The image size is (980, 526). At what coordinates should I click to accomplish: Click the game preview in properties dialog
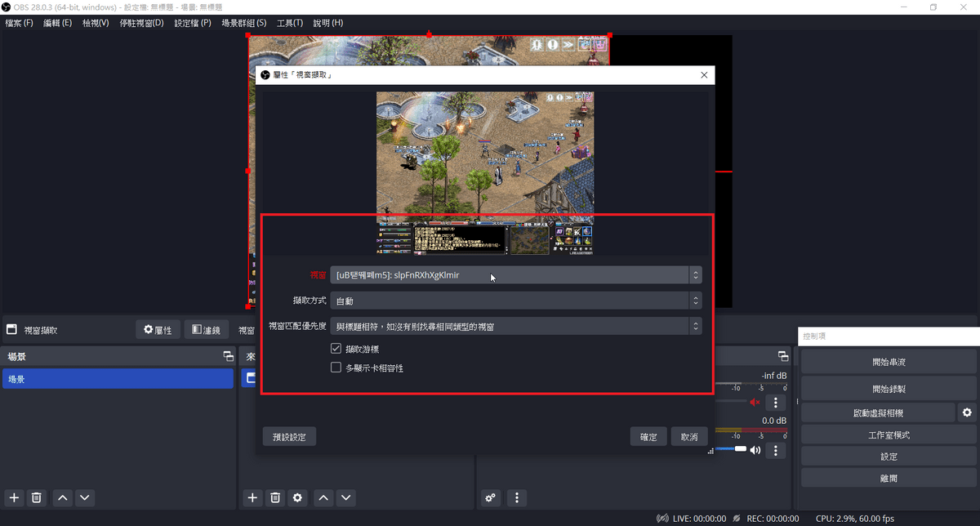485,173
